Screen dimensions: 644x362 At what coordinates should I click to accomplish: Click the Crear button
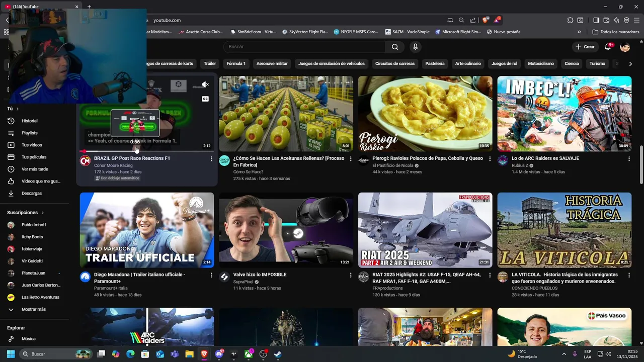(585, 47)
